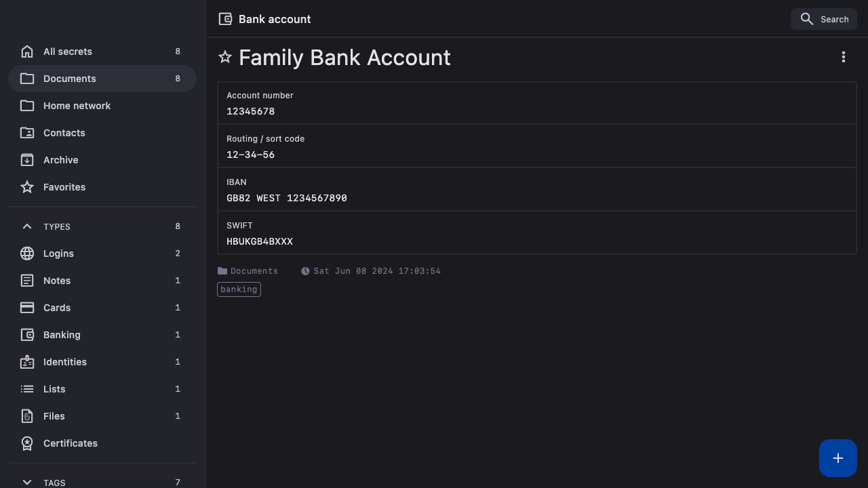Open the Archive folder
This screenshot has width=868, height=488.
tap(61, 160)
